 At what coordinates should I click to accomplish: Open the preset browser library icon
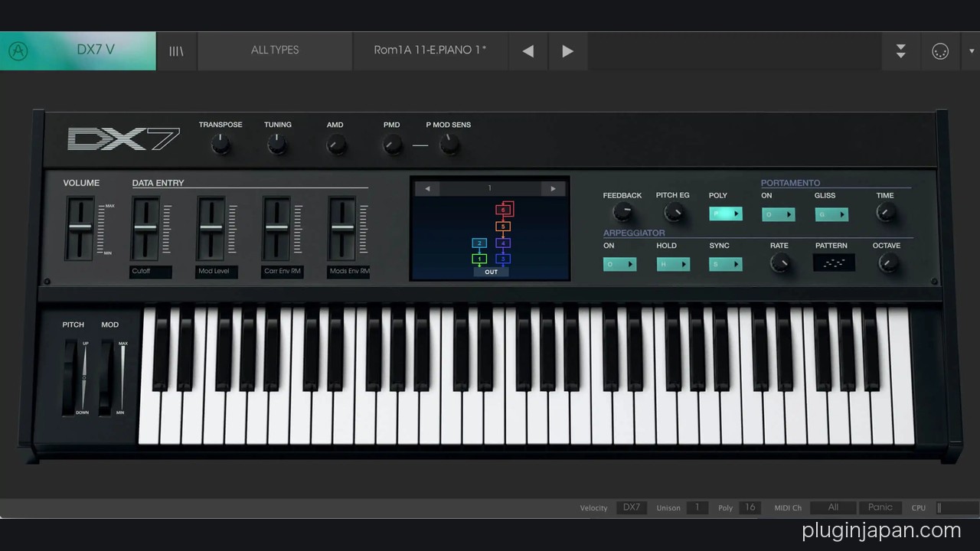[x=177, y=51]
